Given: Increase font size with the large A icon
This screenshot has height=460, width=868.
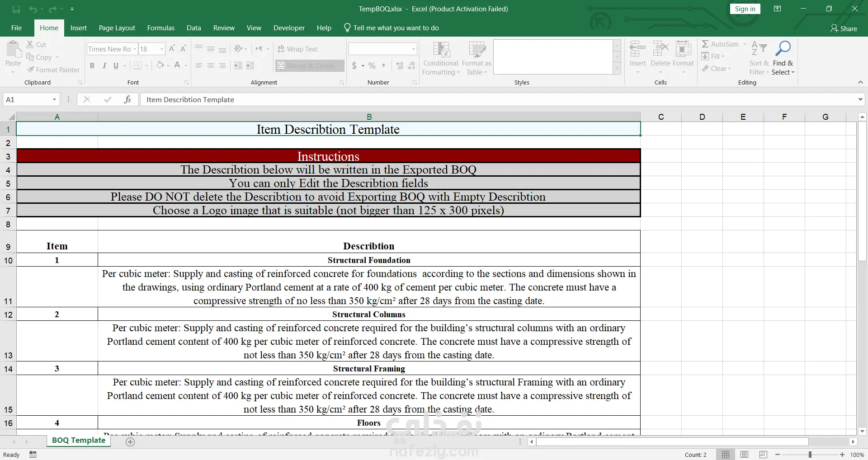Looking at the screenshot, I should (x=172, y=49).
